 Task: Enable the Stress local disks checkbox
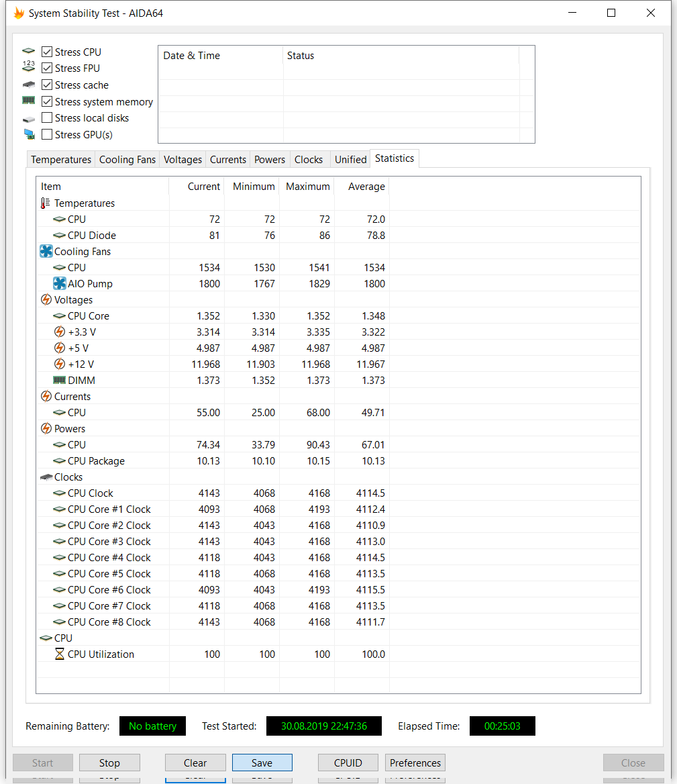tap(47, 118)
